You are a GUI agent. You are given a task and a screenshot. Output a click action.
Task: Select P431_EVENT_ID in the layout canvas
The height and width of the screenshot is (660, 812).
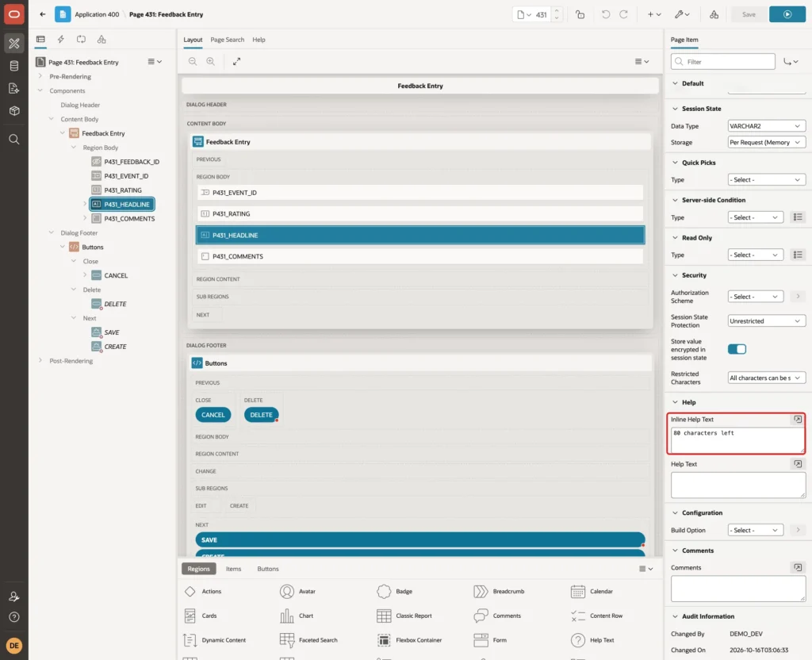click(420, 193)
